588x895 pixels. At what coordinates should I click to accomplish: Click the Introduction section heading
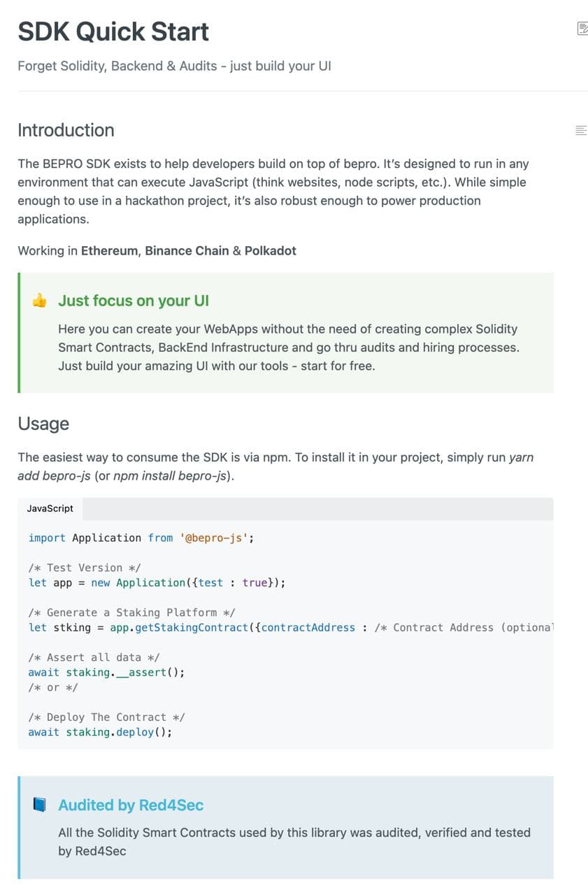66,130
